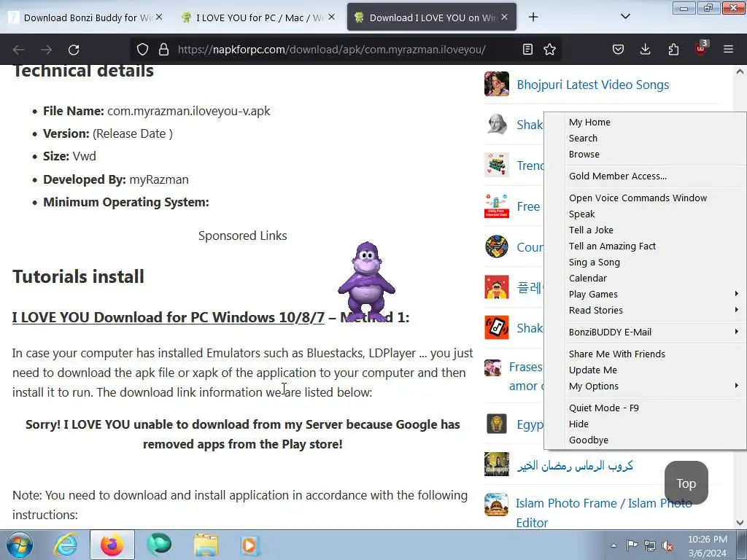The height and width of the screenshot is (560, 747).
Task: Open Islam Photo Frame / Islam Photo Editor link
Action: point(603,513)
